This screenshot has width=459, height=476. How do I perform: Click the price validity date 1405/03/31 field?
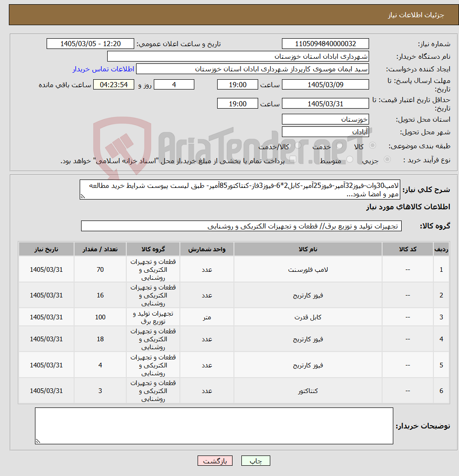[x=325, y=103]
